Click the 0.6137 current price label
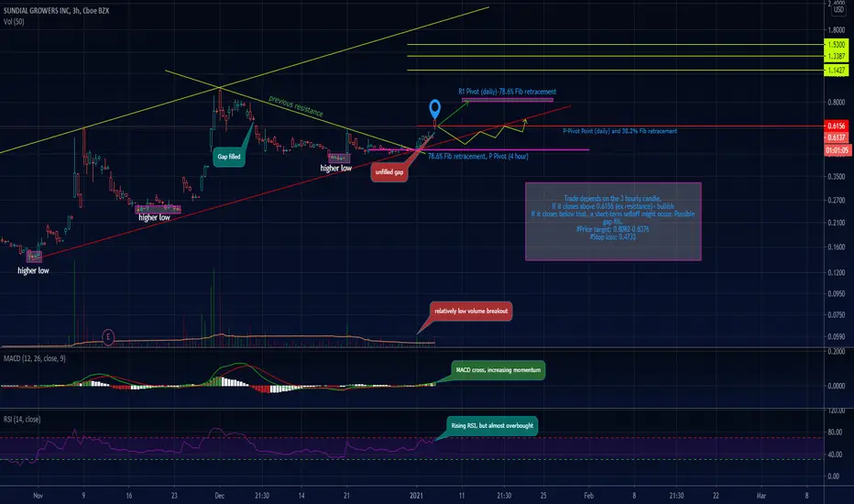 [836, 137]
